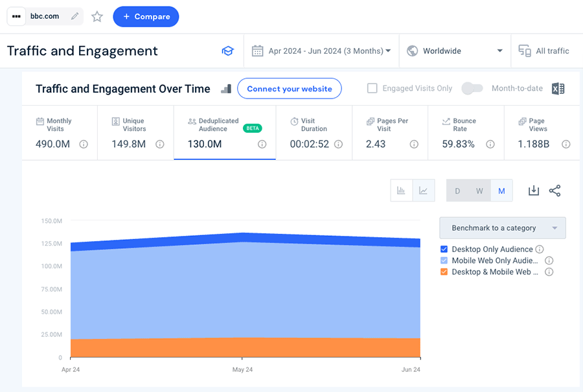The image size is (583, 392).
Task: Click the 150.0M y-axis label
Action: [x=52, y=221]
